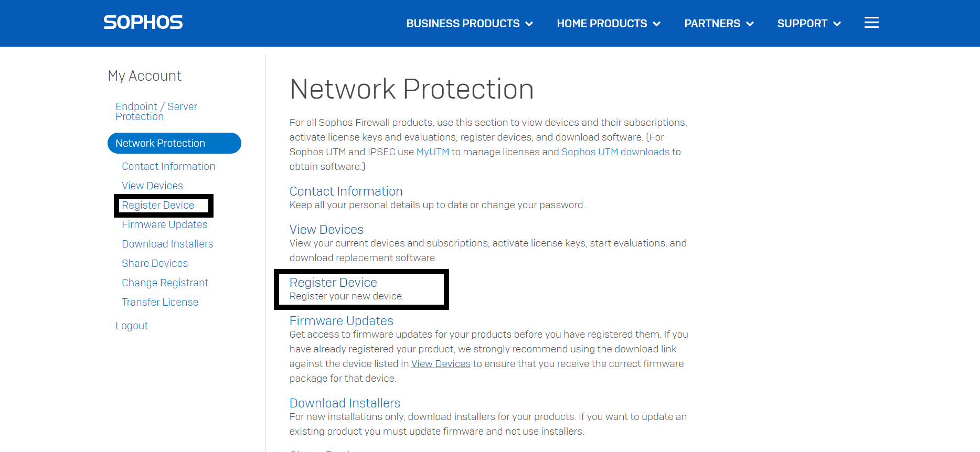Screen dimensions: 980x452
Task: Choose Change Registrant in the sidebar
Action: pos(165,283)
